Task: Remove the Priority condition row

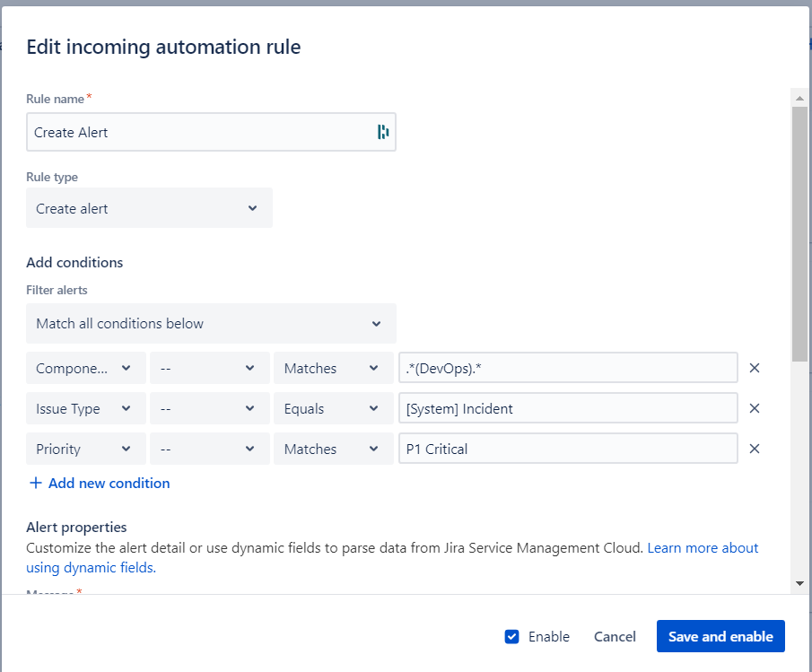Action: (x=754, y=449)
